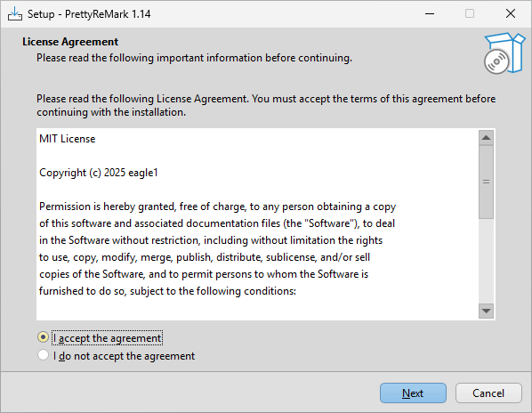Image resolution: width=532 pixels, height=413 pixels.
Task: Click the "Setup - PrettyReMark 1.14" window title
Action: click(89, 14)
